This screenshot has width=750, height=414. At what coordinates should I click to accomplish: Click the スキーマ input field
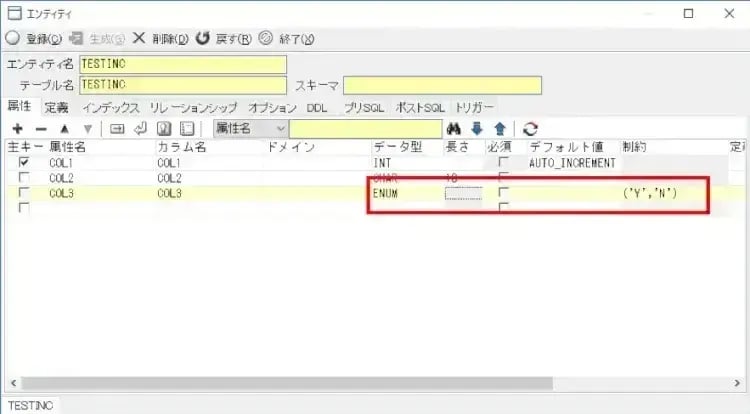(x=442, y=85)
